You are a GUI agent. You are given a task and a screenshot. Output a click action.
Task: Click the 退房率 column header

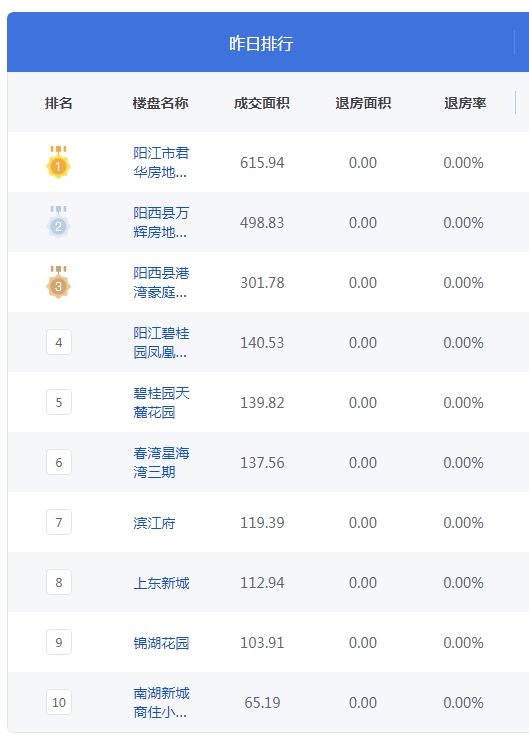(x=465, y=103)
